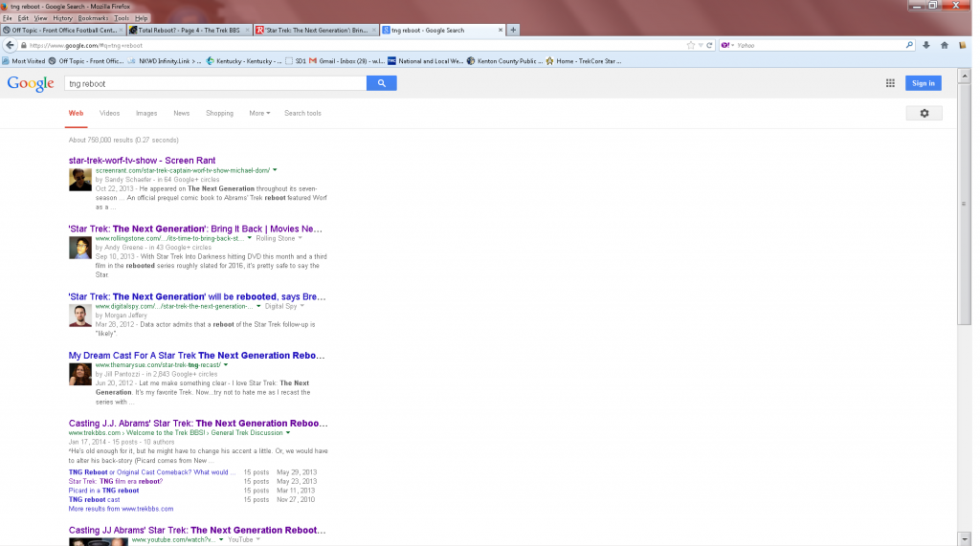
Task: Expand the trekbbs.com breadcrumb arrow
Action: tap(287, 432)
